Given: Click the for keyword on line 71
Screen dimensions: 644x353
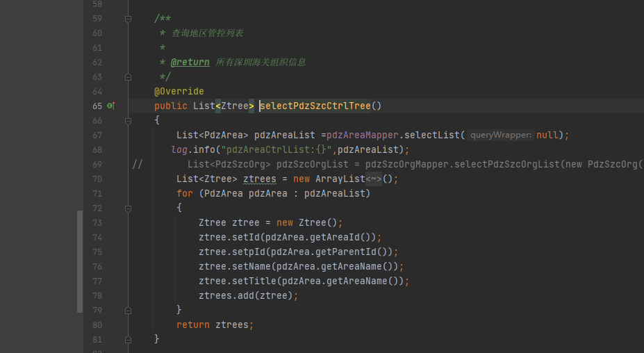Looking at the screenshot, I should pyautogui.click(x=185, y=194).
